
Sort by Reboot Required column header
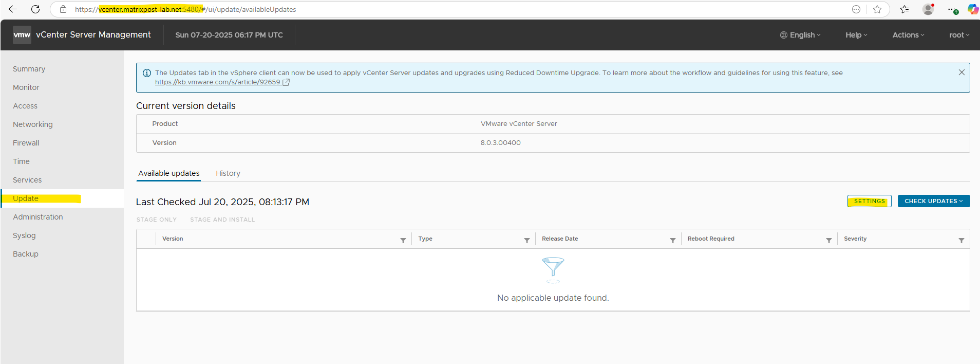coord(711,239)
